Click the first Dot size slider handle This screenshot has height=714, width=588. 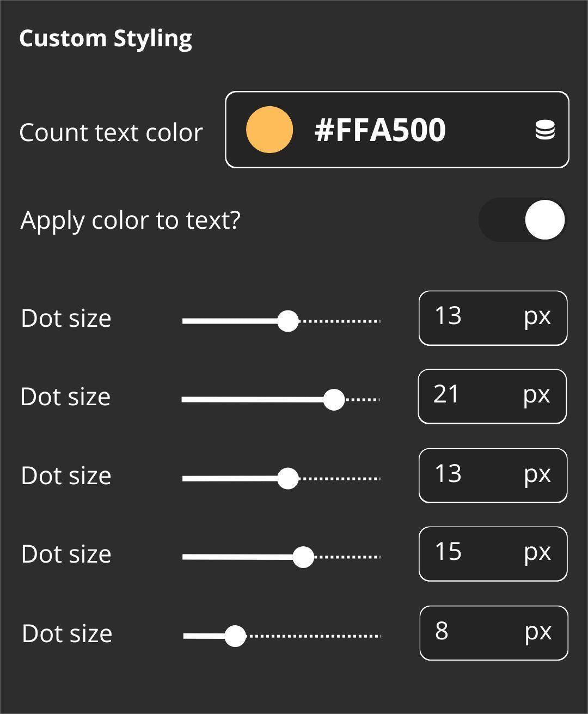(x=287, y=321)
